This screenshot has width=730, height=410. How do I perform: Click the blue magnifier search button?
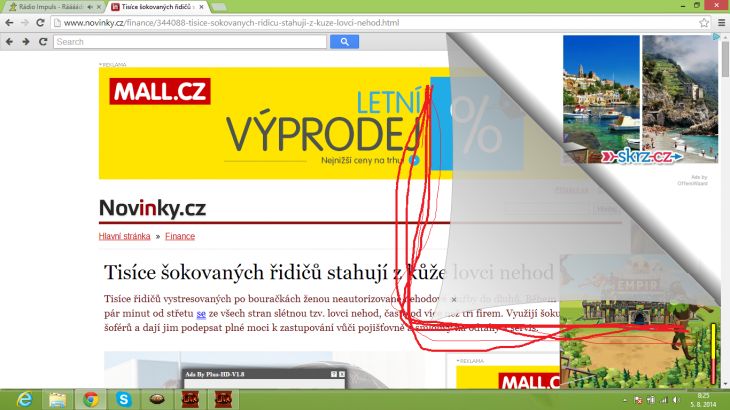(344, 41)
